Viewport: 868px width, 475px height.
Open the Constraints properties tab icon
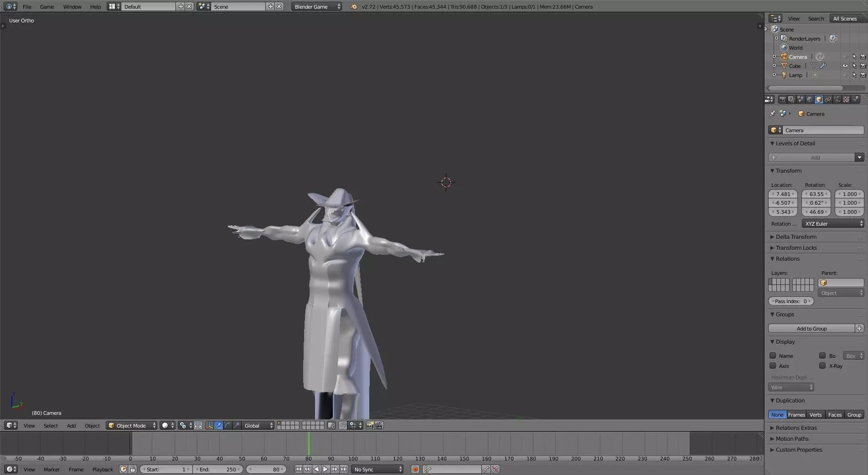coord(828,99)
